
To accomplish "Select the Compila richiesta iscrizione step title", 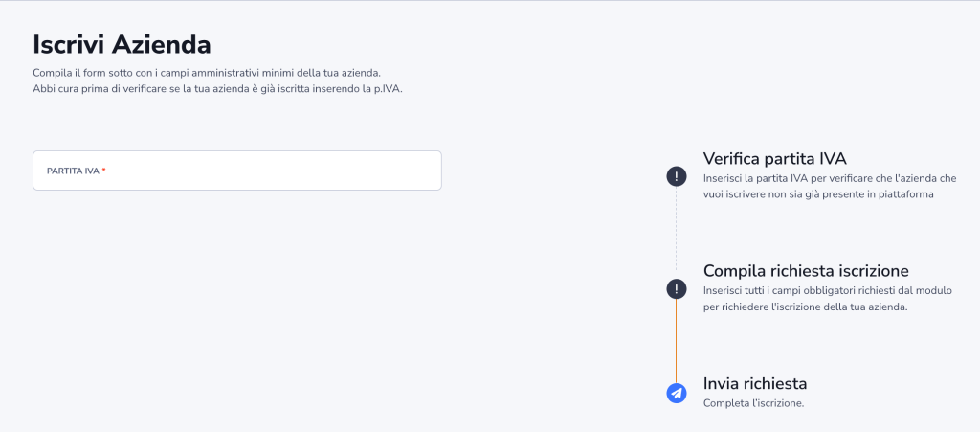I will pos(806,270).
